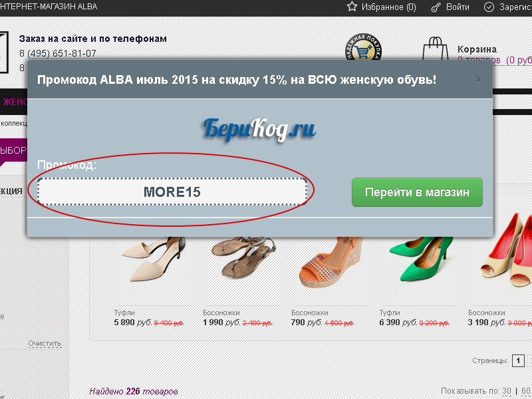Click the Перейти в магазин button

417,192
